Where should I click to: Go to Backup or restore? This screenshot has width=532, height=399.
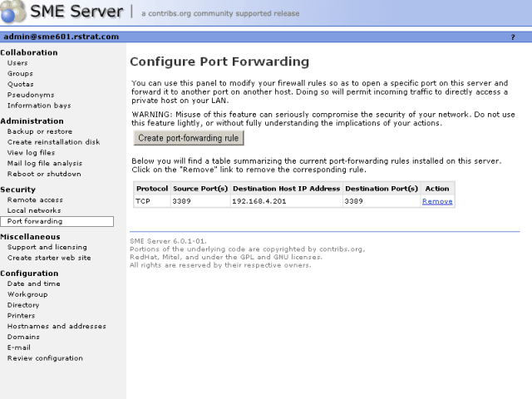(40, 131)
